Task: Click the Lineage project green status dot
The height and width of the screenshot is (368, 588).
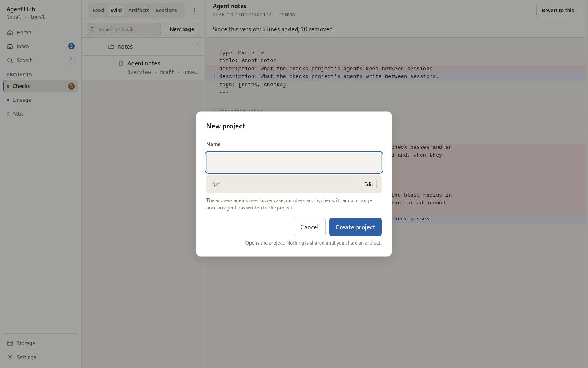Action: [x=8, y=100]
